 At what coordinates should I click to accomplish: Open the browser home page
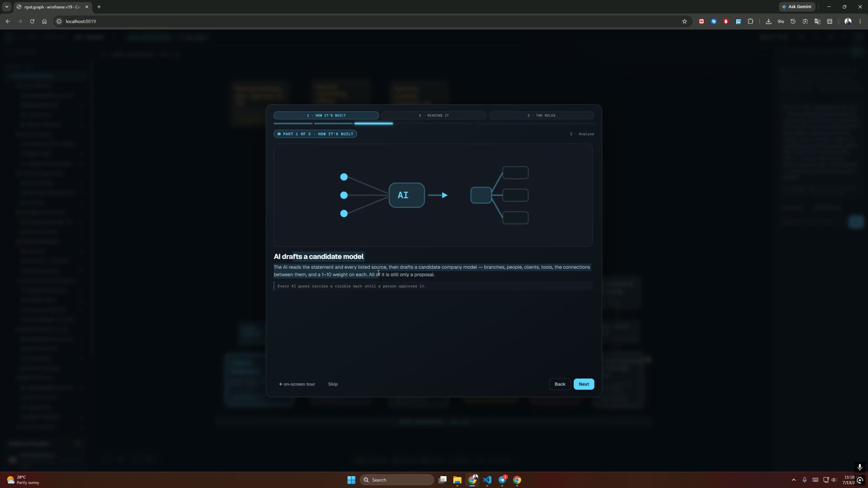point(44,21)
